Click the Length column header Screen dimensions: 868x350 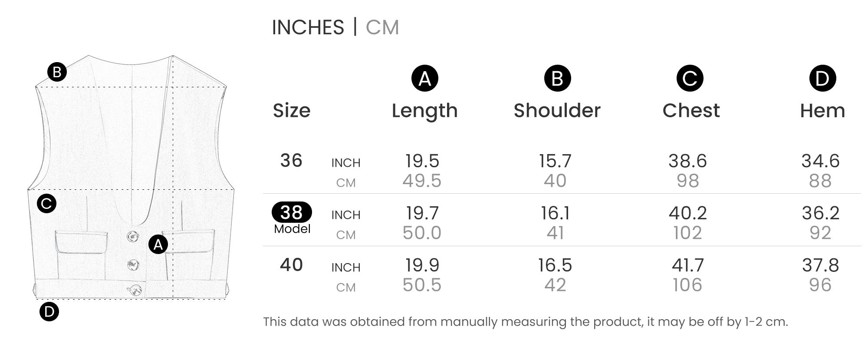424,111
